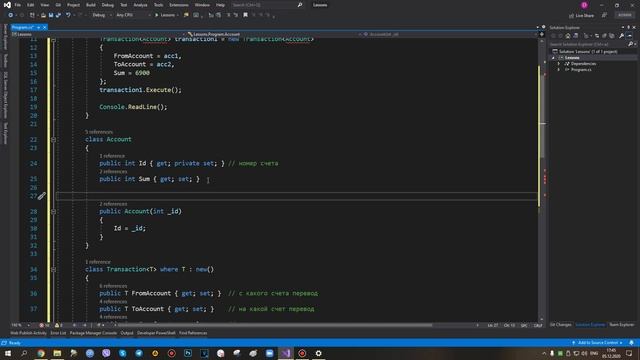Switch to Team Explorer tab
Image resolution: width=640 pixels, height=360 pixels.
pos(622,325)
